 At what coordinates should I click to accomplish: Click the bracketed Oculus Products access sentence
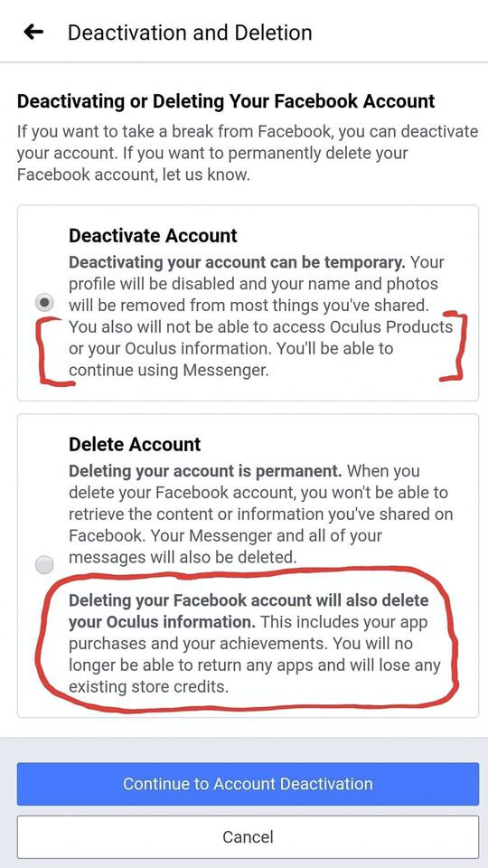(260, 337)
